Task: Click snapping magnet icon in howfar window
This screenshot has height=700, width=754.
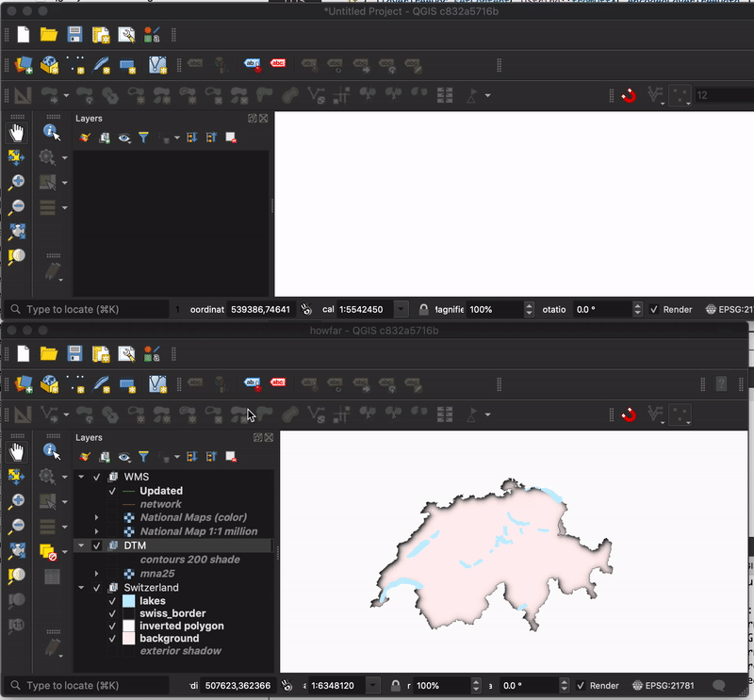Action: tap(629, 415)
